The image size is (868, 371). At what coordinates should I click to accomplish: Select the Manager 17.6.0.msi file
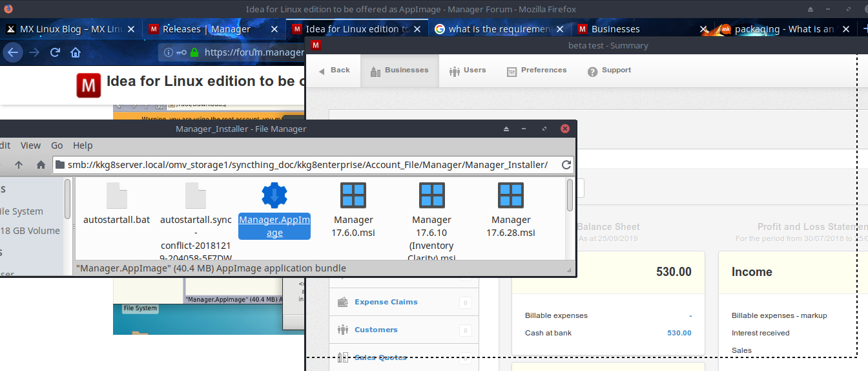(353, 210)
